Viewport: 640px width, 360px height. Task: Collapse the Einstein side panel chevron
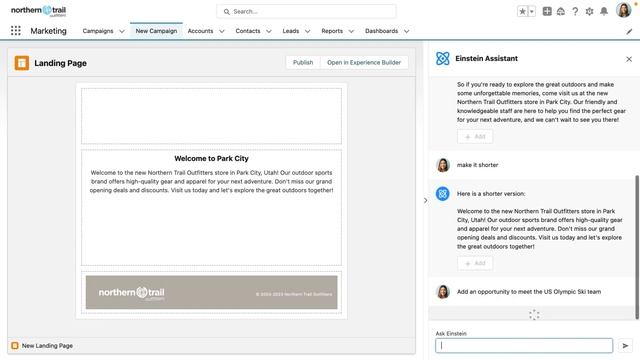(x=425, y=200)
